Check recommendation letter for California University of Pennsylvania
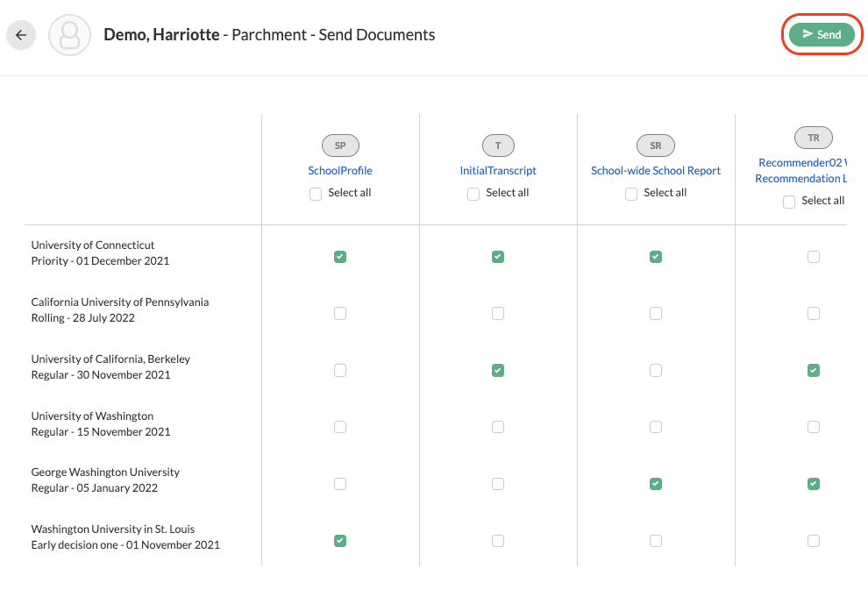The height and width of the screenshot is (604, 868). [x=813, y=313]
